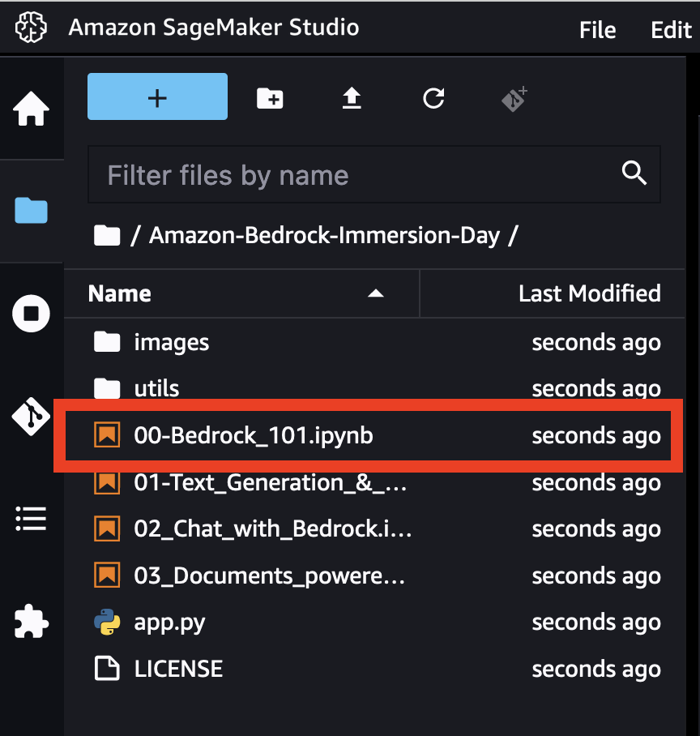Viewport: 700px width, 736px height.
Task: Select the images folder
Action: (x=374, y=342)
